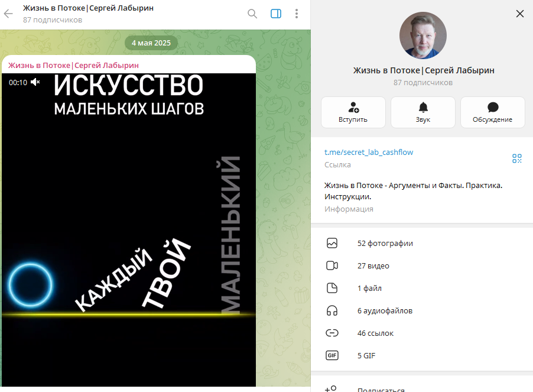Play the Искусство маленьких шагов video
The image size is (533, 392).
(129, 230)
